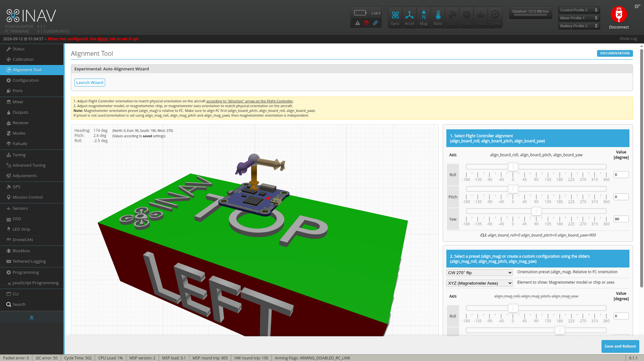Viewport: 644px width, 361px height.
Task: Launch the Auto Alignment Wizard
Action: pos(90,83)
